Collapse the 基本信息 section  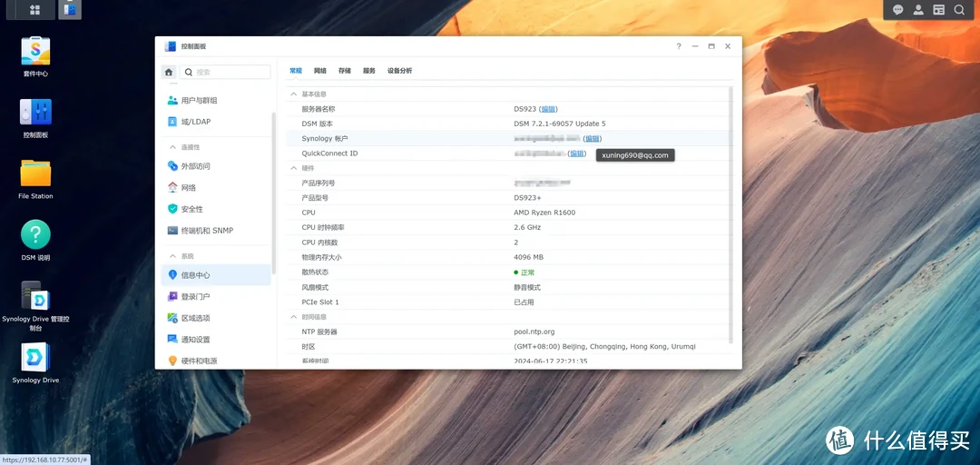(x=293, y=94)
